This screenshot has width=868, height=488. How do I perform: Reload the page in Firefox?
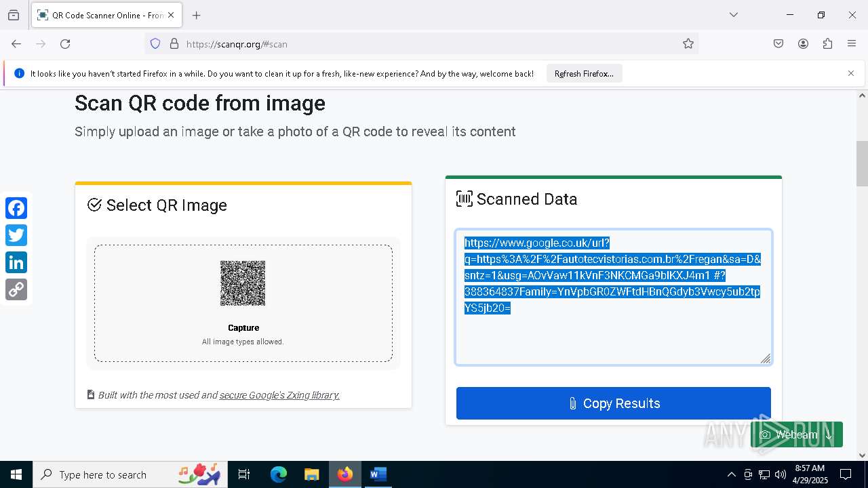coord(65,44)
